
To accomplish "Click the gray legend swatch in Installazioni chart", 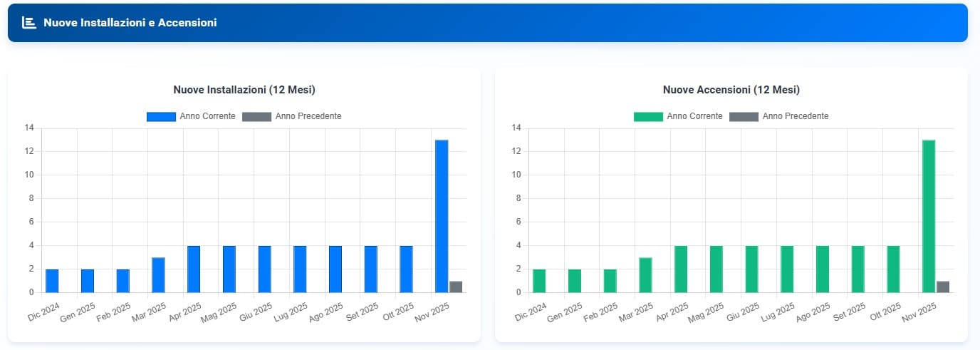I will click(257, 116).
